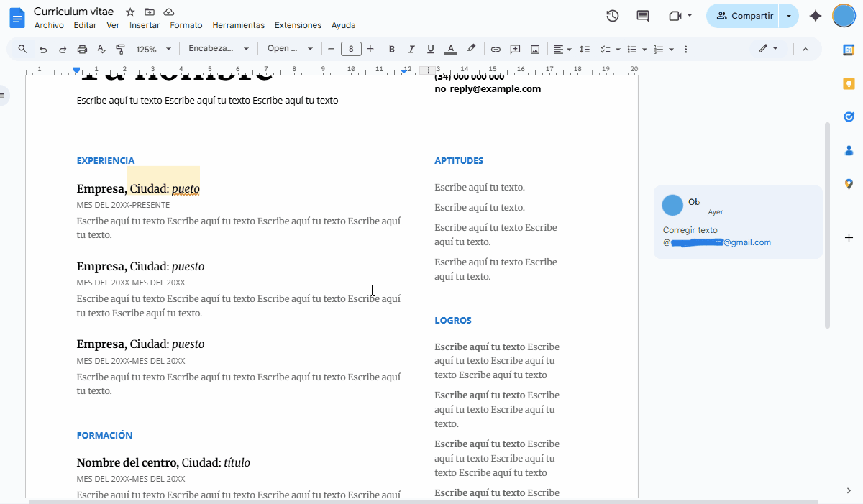Toggle bold formatting

(x=392, y=49)
